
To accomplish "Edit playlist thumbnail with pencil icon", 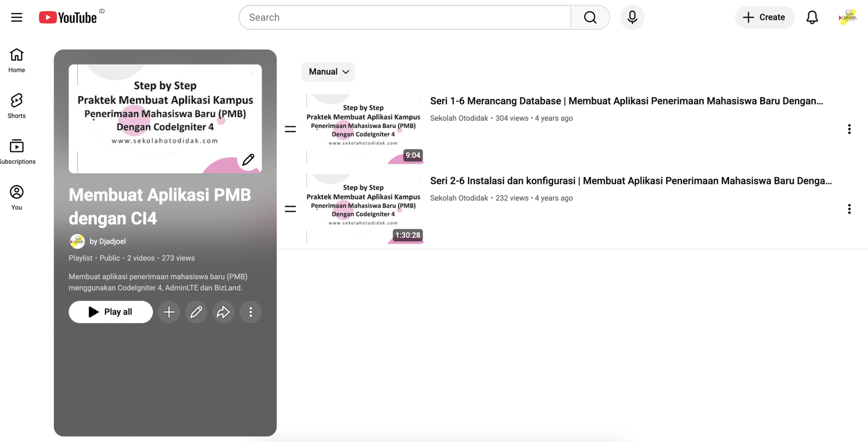I will click(x=248, y=159).
